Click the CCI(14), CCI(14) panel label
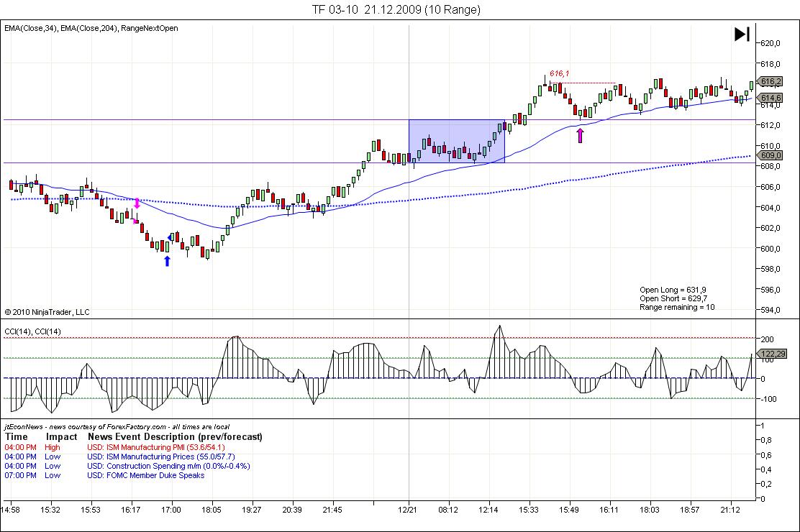The height and width of the screenshot is (532, 800). [32, 331]
